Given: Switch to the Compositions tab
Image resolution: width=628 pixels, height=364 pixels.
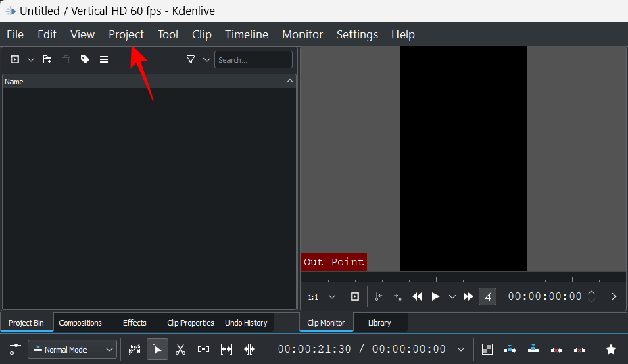Looking at the screenshot, I should [x=80, y=322].
